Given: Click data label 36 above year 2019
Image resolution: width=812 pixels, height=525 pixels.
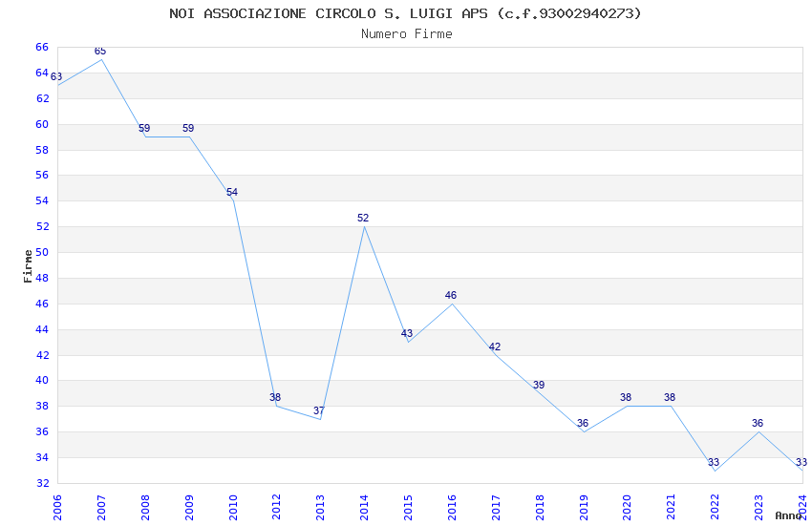Looking at the screenshot, I should (x=583, y=423).
